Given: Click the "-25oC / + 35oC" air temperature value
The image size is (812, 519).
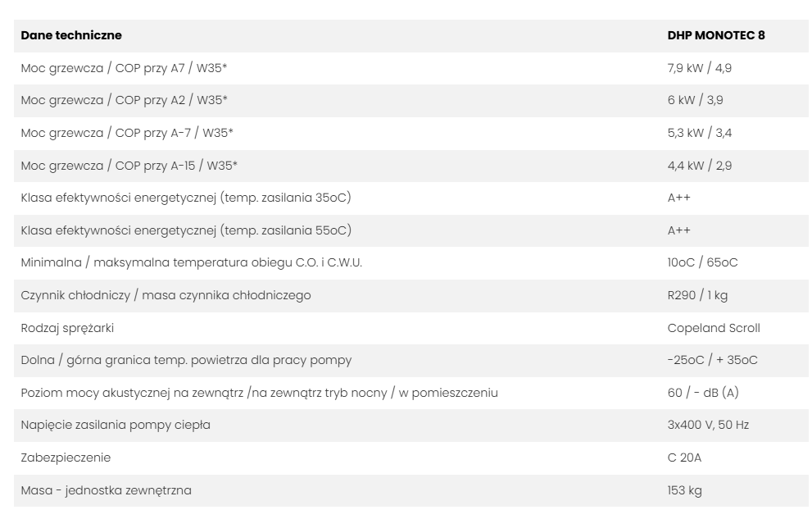Looking at the screenshot, I should click(711, 361).
